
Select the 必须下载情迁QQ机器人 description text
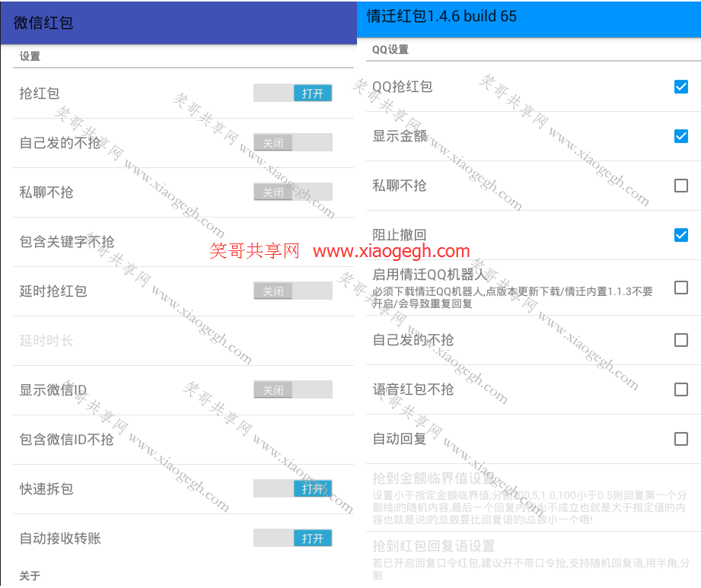click(x=512, y=297)
